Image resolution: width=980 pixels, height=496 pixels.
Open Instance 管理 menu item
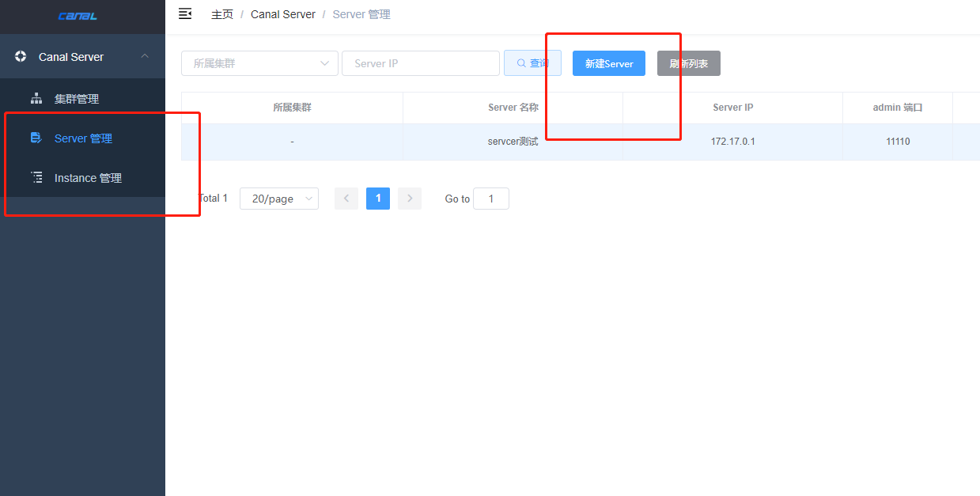tap(82, 178)
